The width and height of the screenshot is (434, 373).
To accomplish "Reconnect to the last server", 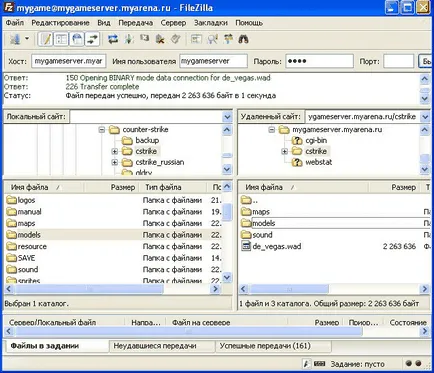I will click(176, 39).
